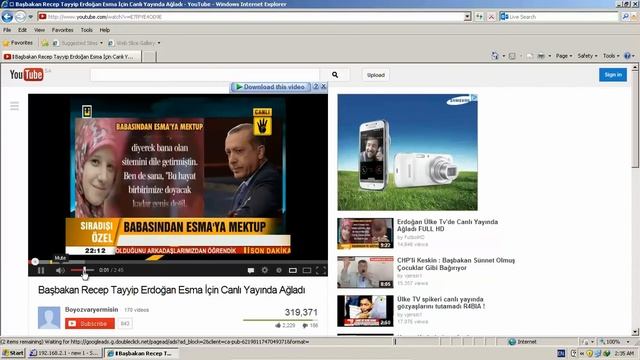Screen dimensions: 640x360
Task: Click the Watch Later clock icon
Action: point(279,270)
